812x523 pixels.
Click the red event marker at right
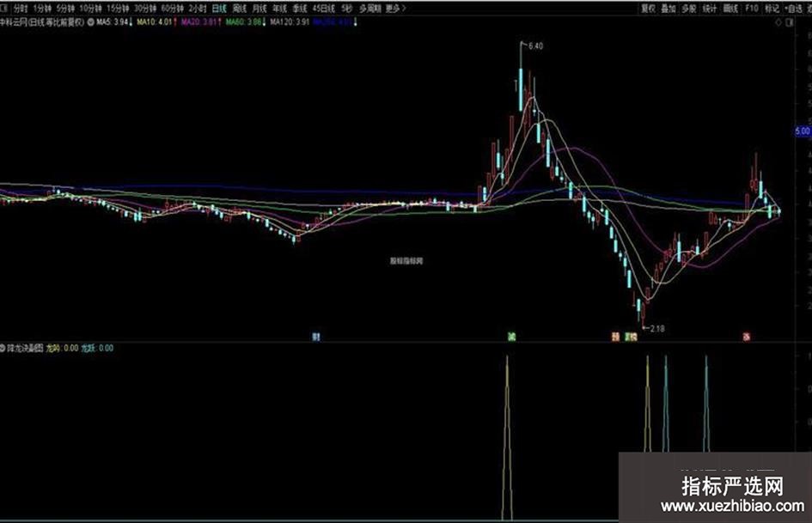pos(746,338)
